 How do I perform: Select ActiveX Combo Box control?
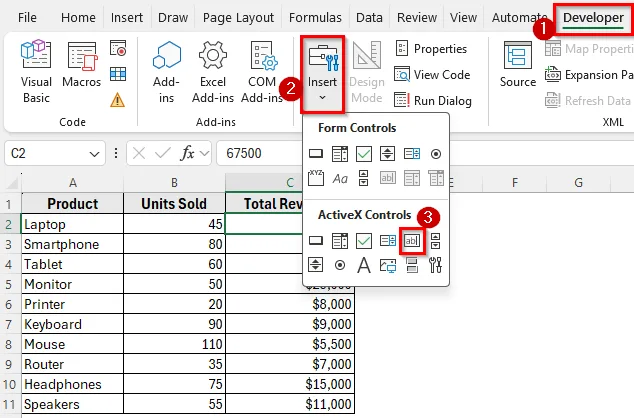point(340,241)
